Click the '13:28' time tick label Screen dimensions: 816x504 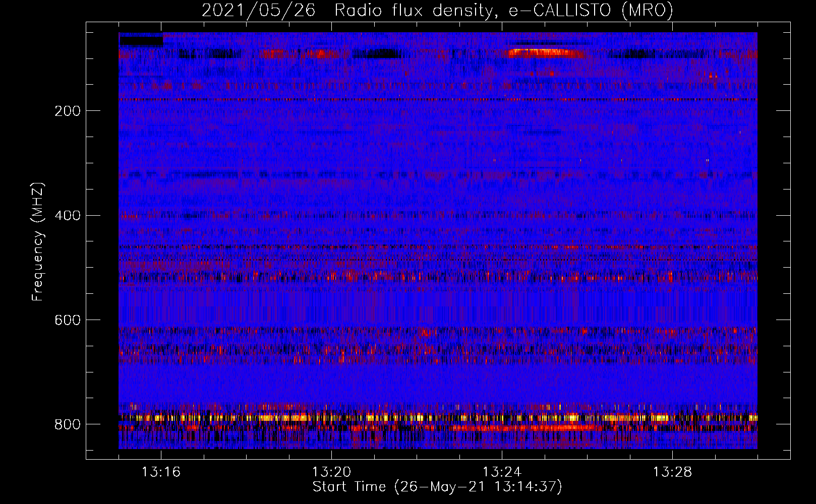[x=672, y=472]
